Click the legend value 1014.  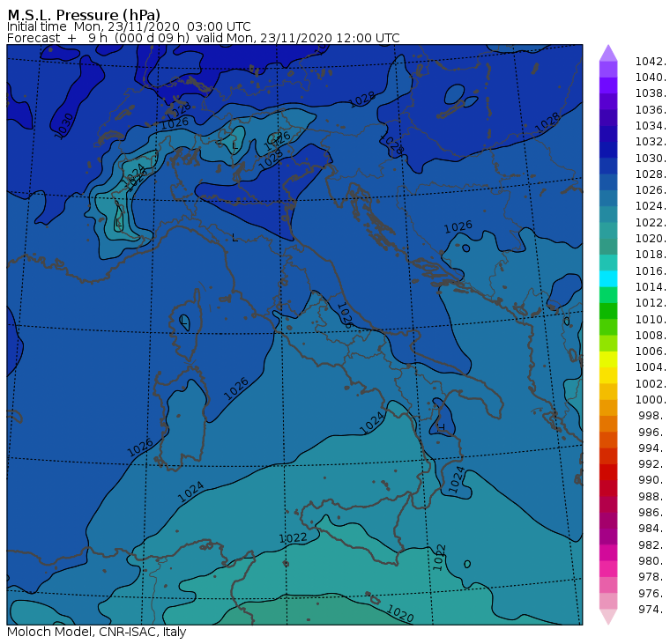(x=651, y=287)
